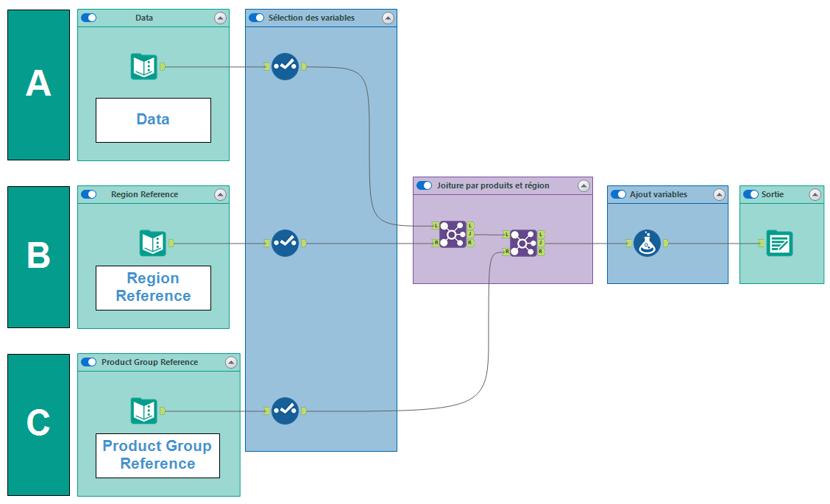Image resolution: width=830 pixels, height=504 pixels.
Task: Select the first Join tool in Joiture container
Action: pyautogui.click(x=453, y=234)
